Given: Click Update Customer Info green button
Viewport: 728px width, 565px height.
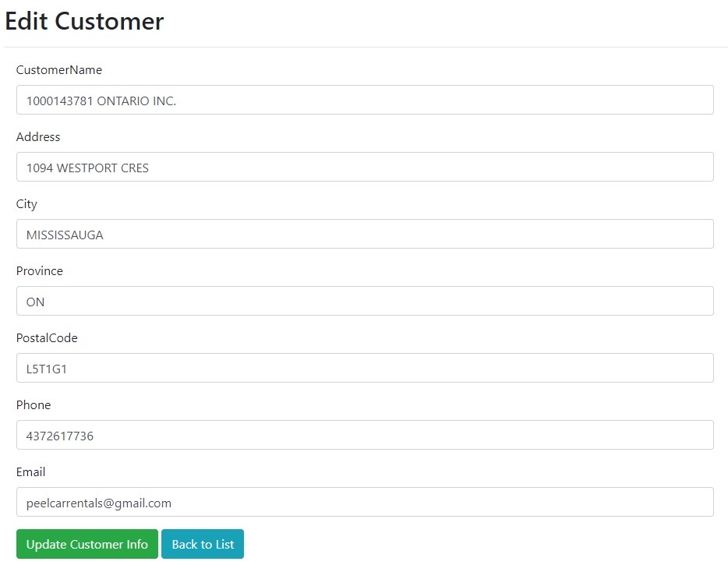Looking at the screenshot, I should pos(87,544).
